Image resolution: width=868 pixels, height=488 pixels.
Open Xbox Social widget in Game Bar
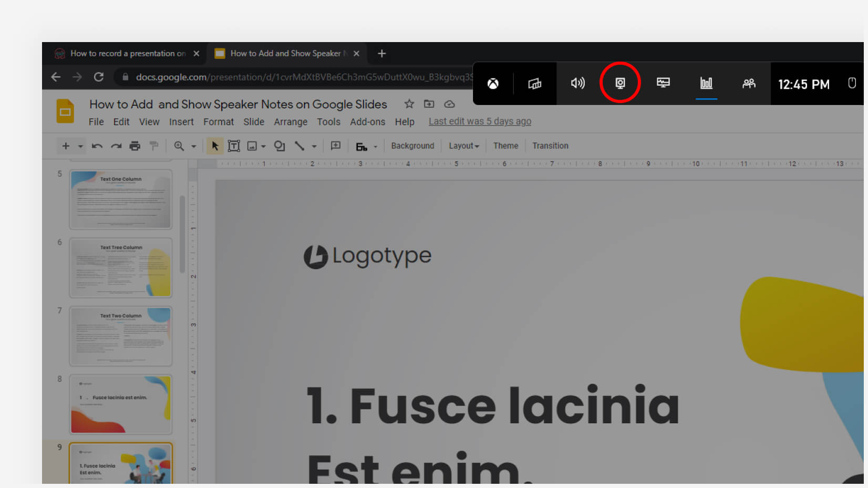click(x=749, y=83)
